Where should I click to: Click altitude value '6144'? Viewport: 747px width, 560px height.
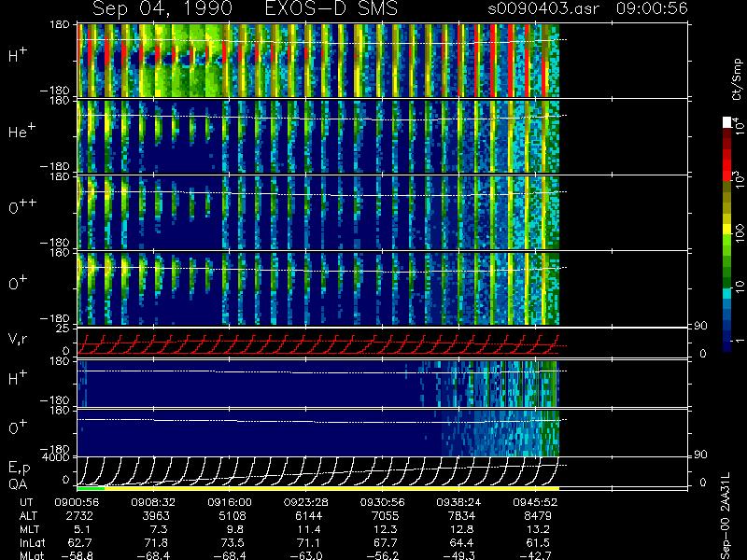(x=309, y=516)
